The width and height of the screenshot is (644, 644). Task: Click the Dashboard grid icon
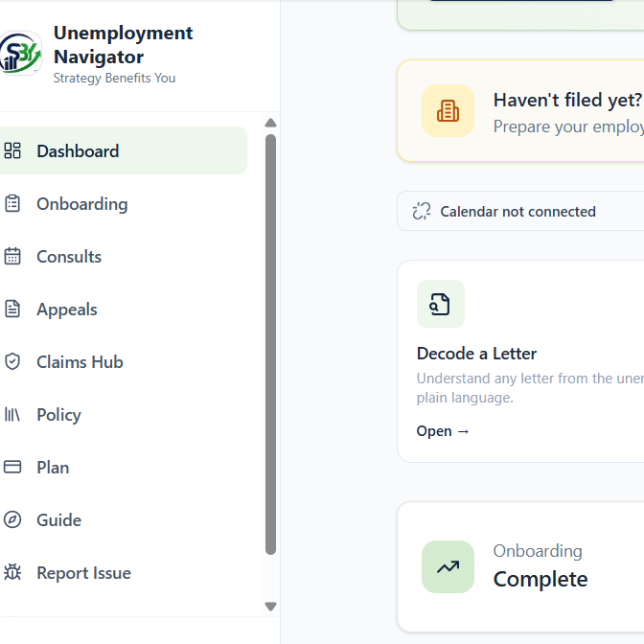(12, 150)
